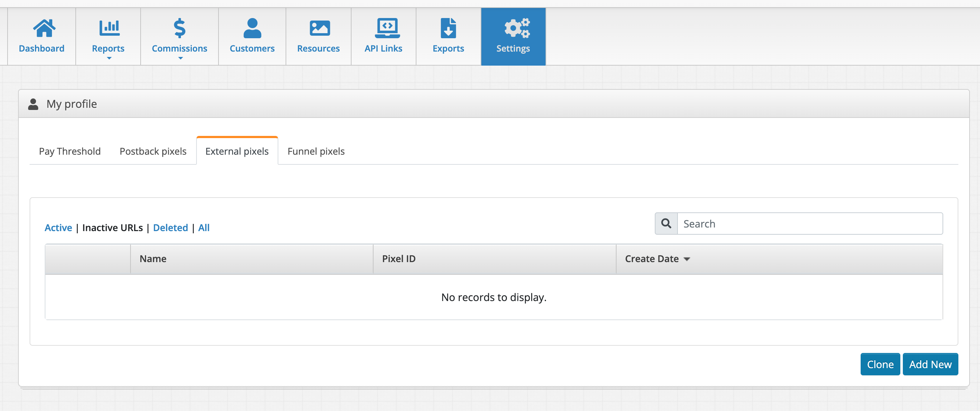Open the Reports bar chart icon
980x411 pixels.
pyautogui.click(x=109, y=28)
